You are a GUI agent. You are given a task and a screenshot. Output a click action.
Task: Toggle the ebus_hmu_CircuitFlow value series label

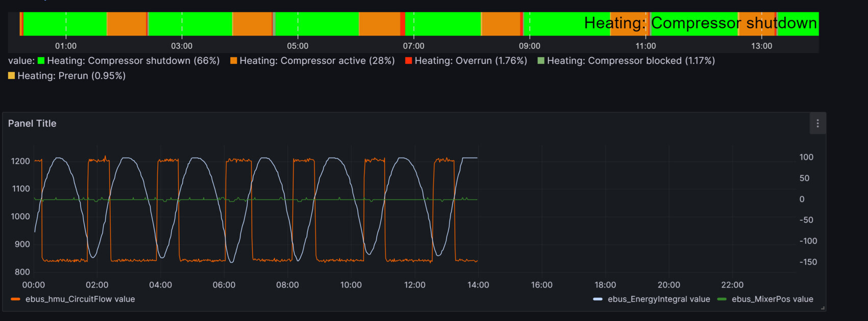80,299
